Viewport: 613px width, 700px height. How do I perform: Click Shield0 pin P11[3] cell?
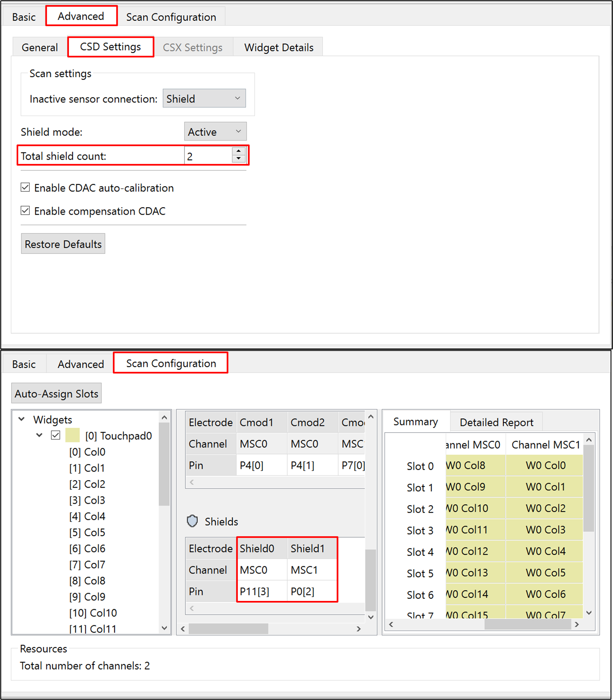click(x=262, y=591)
